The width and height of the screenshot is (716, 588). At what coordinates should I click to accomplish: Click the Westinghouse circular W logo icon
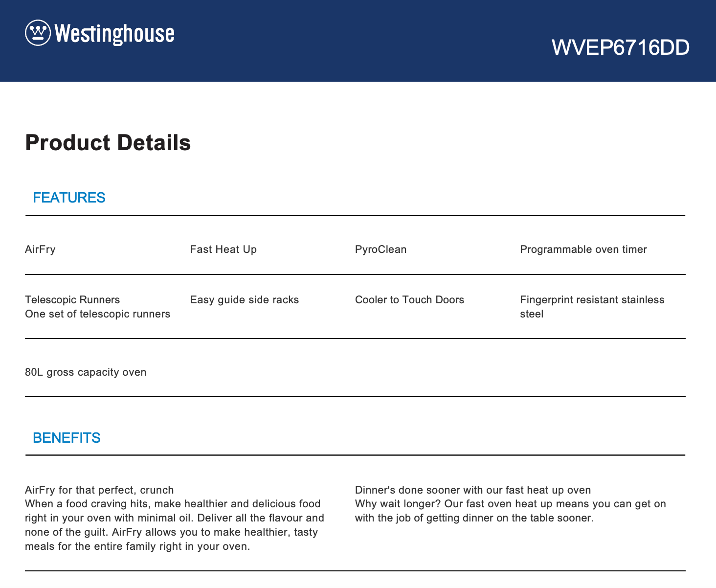click(38, 33)
